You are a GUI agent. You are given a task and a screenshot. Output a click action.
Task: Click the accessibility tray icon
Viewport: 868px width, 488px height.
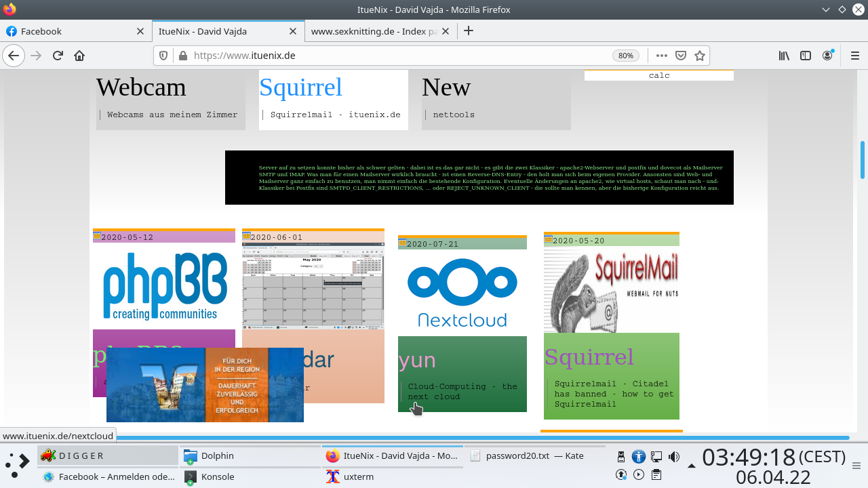point(638,455)
